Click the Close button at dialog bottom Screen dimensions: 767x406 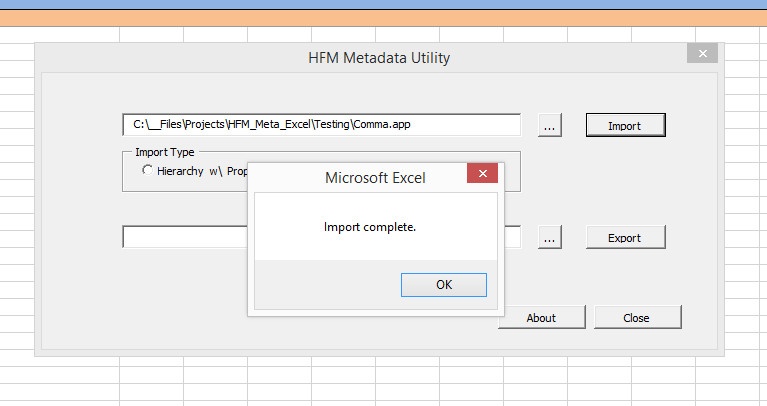click(637, 318)
